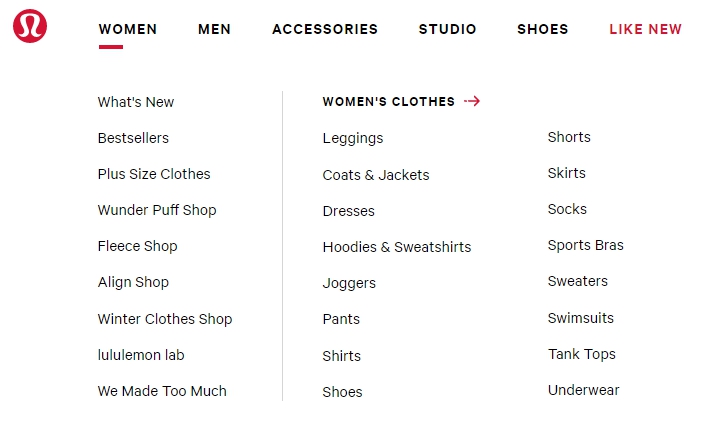Screen dimensions: 703x428
Task: Open the lululemon lab link
Action: (x=141, y=355)
